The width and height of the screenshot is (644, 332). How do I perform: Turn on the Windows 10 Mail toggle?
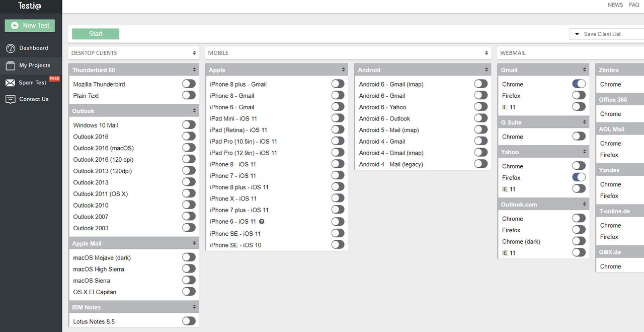[189, 124]
